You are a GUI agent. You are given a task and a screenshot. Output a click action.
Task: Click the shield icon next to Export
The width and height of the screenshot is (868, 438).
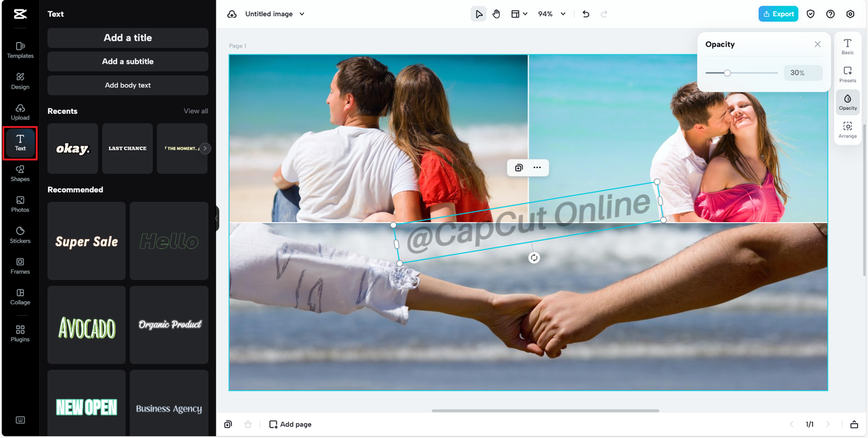tap(811, 14)
